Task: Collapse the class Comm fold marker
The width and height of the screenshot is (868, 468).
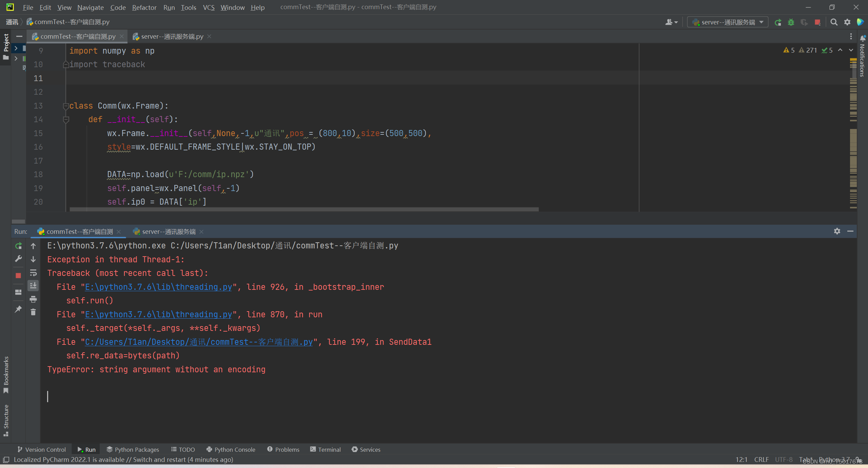Action: coord(66,106)
